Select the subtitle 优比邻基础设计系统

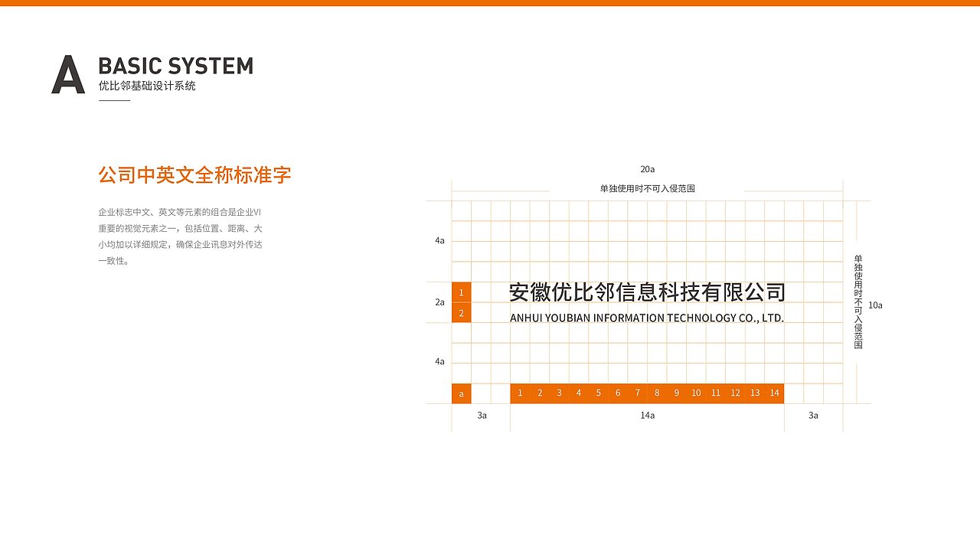[x=147, y=86]
